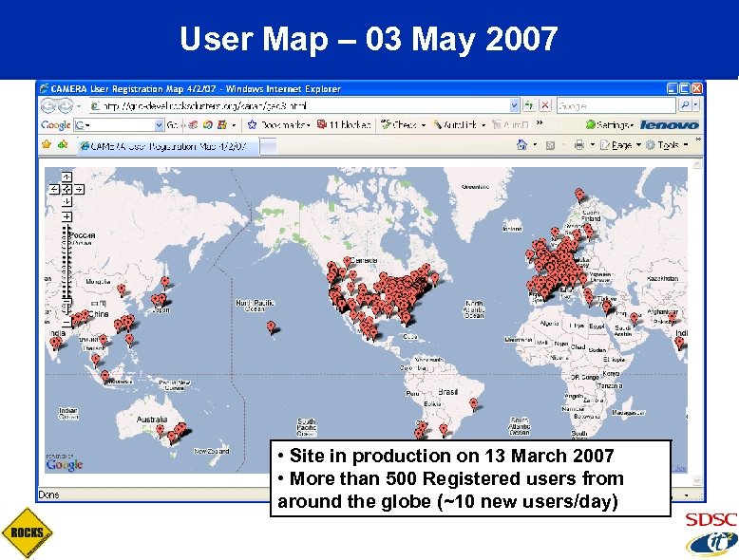This screenshot has height=560, width=739.
Task: Open the Home button dropdown arrow
Action: [535, 145]
